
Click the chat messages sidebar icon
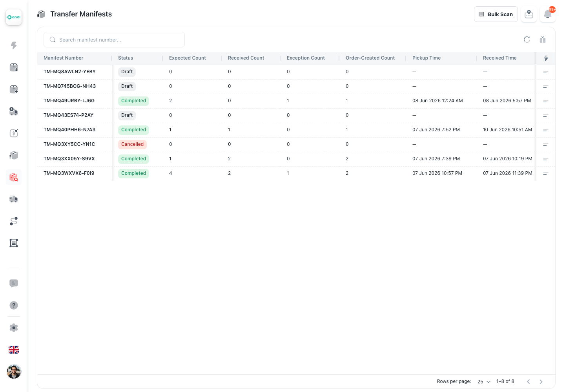tap(14, 283)
